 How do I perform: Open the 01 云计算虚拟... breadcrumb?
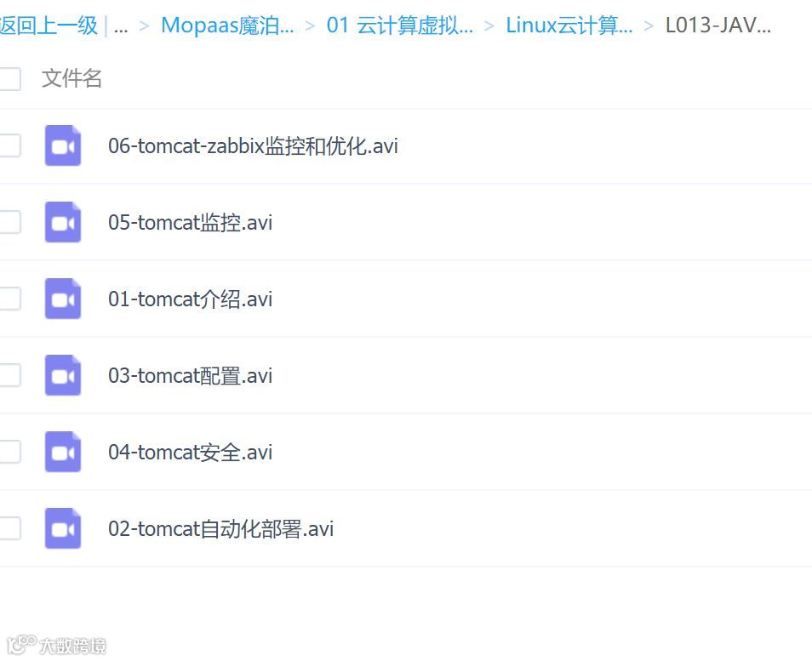[x=400, y=26]
